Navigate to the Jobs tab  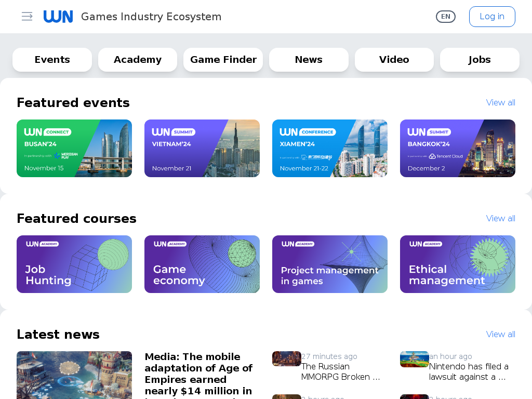pyautogui.click(x=480, y=60)
